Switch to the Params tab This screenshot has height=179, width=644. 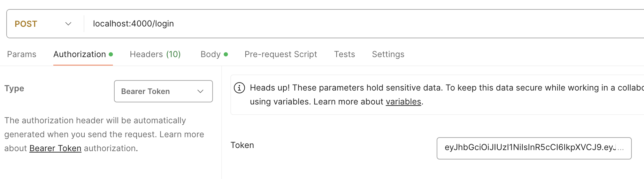(22, 54)
